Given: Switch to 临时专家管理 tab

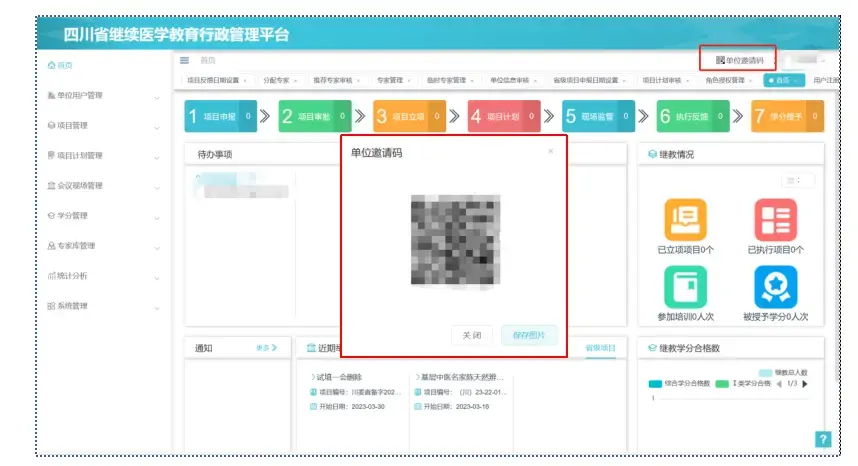Looking at the screenshot, I should (x=447, y=80).
